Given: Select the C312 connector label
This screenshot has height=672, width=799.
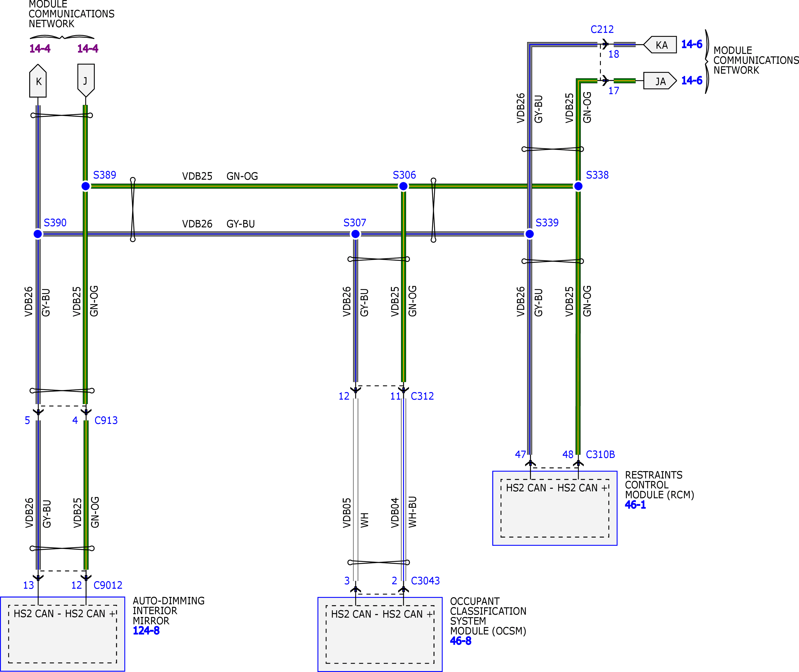Looking at the screenshot, I should [422, 396].
